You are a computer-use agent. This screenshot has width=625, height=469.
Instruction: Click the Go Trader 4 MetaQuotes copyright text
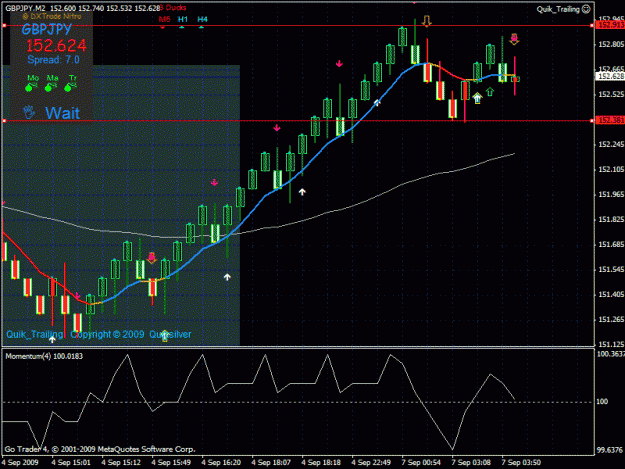(x=100, y=449)
